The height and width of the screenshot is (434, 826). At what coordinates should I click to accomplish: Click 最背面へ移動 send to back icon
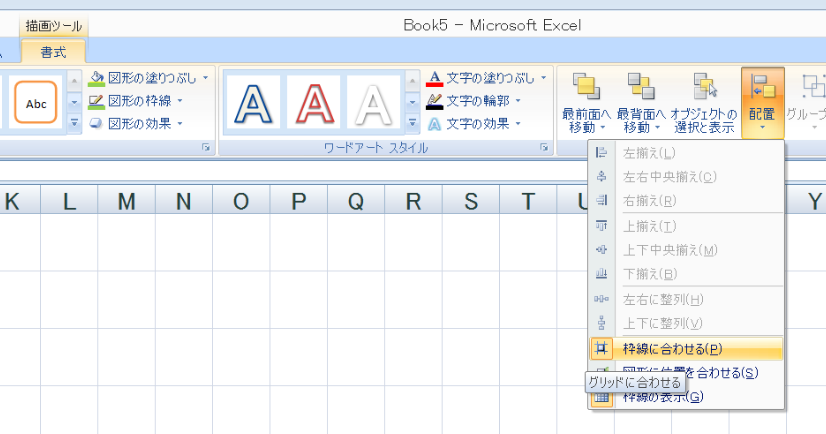coord(641,86)
